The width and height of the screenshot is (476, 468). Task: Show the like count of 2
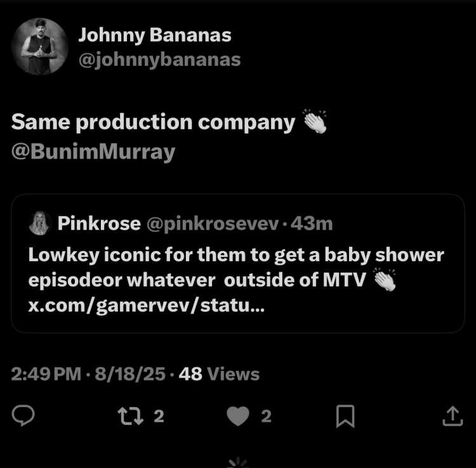(266, 416)
